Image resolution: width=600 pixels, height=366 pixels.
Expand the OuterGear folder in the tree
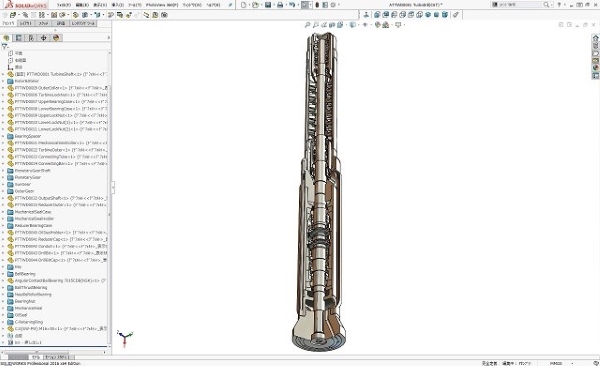3,191
